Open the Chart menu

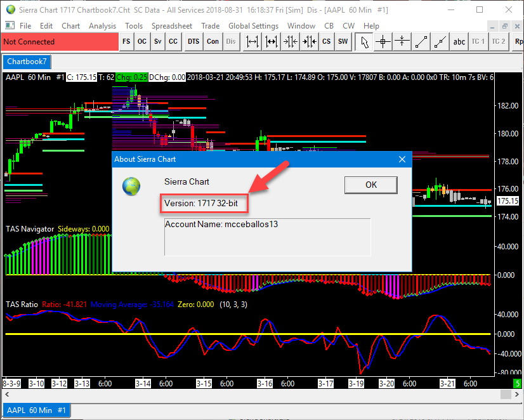(71, 26)
